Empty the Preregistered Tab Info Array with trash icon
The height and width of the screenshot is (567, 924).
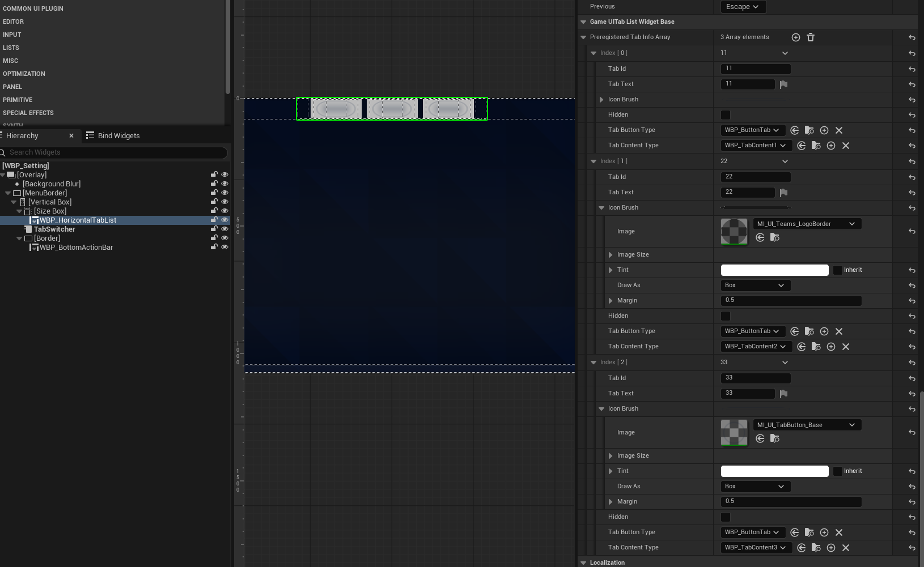tap(811, 37)
